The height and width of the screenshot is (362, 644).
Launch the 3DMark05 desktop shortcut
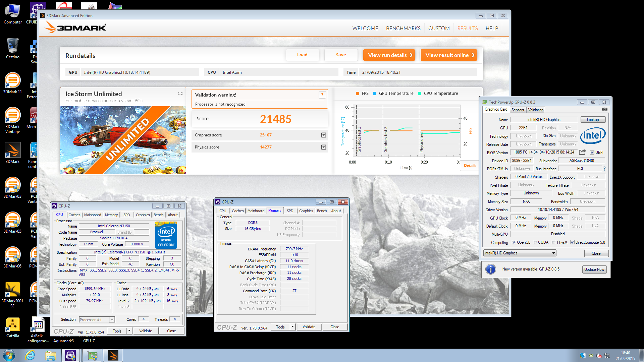[x=12, y=223]
